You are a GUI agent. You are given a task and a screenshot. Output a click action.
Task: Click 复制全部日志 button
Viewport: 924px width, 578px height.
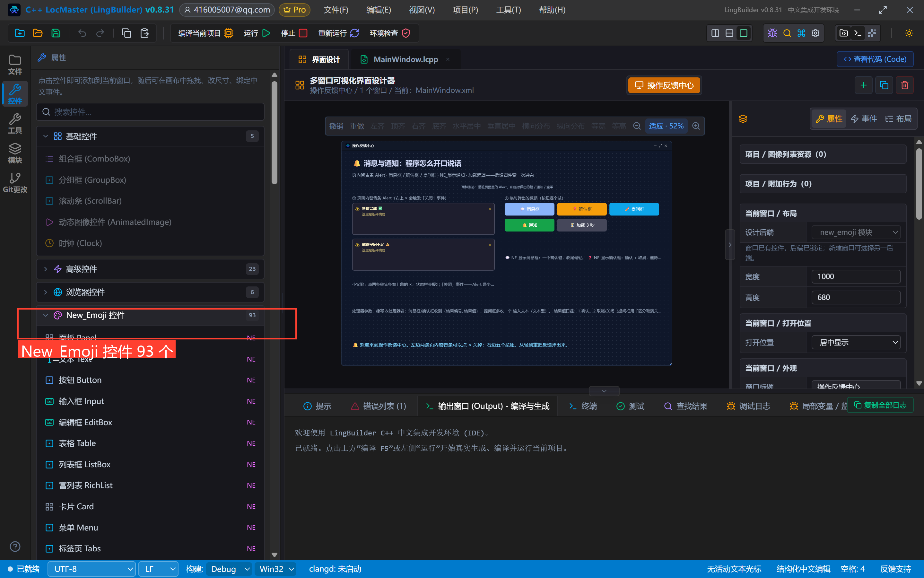point(880,405)
